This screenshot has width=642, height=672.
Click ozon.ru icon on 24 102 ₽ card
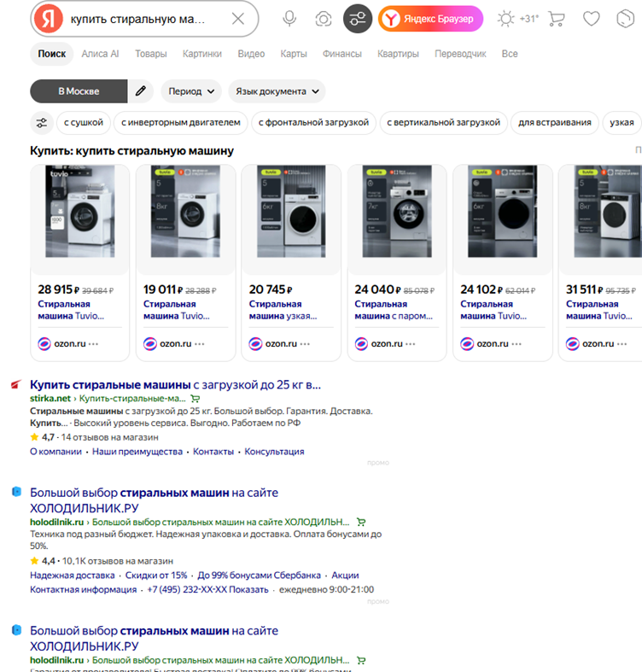pos(467,344)
